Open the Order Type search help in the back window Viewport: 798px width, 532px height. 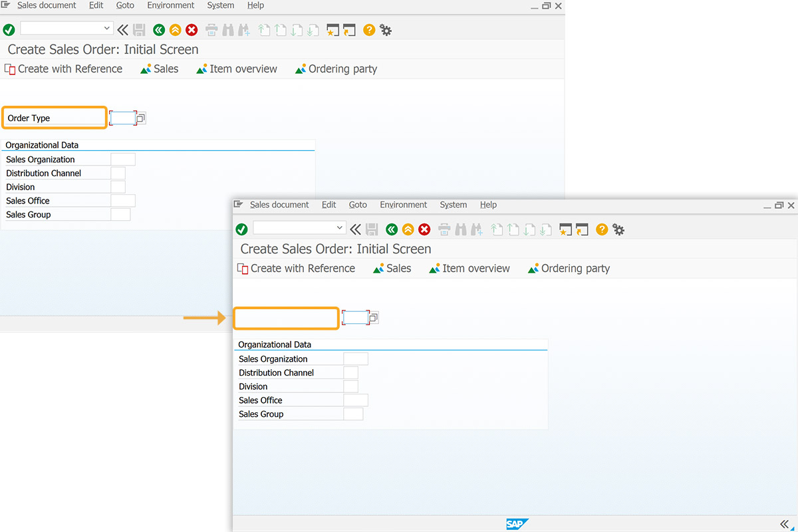141,118
